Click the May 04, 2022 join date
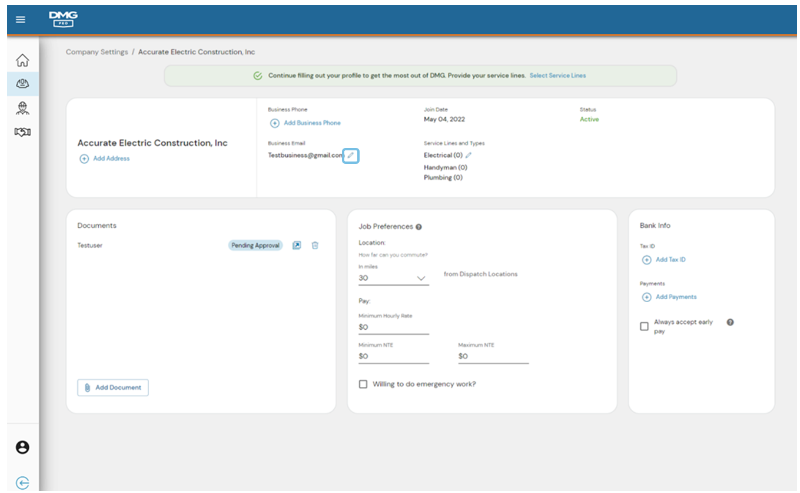The width and height of the screenshot is (800, 493). point(444,119)
